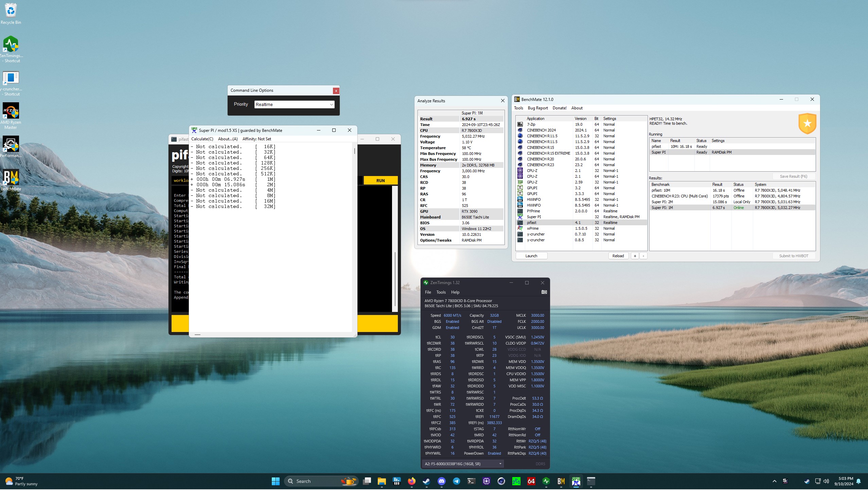Open the Priority Realtime dropdown

pos(294,105)
